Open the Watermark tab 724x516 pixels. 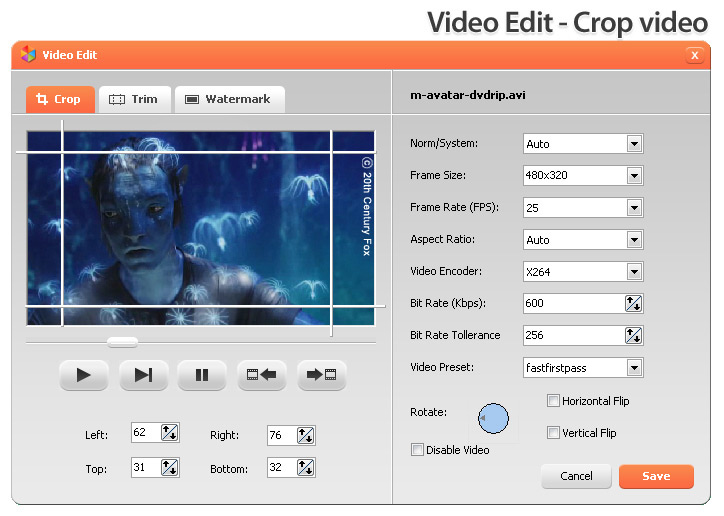(229, 99)
